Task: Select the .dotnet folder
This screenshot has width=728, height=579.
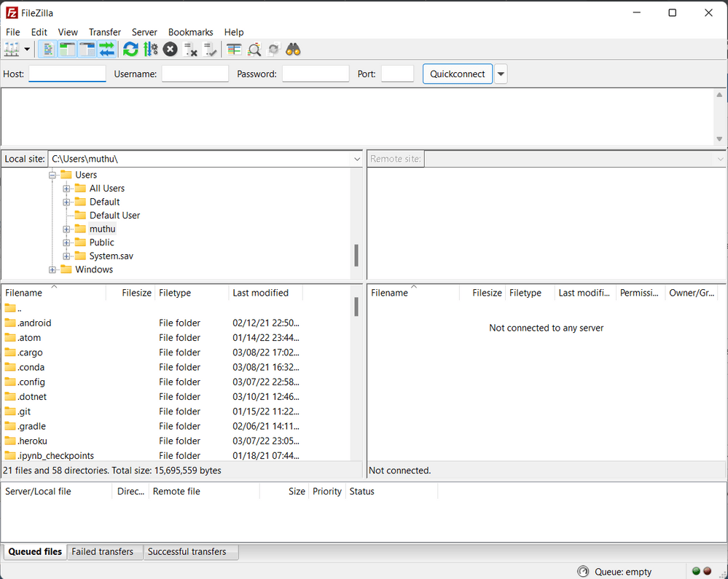Action: click(26, 397)
